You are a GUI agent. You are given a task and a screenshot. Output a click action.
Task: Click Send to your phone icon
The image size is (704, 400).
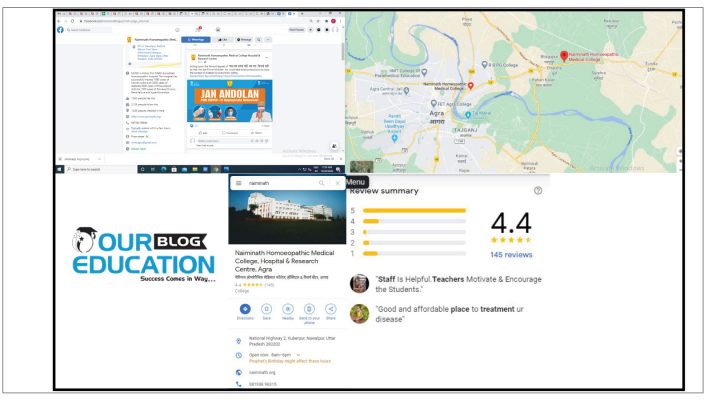[309, 309]
